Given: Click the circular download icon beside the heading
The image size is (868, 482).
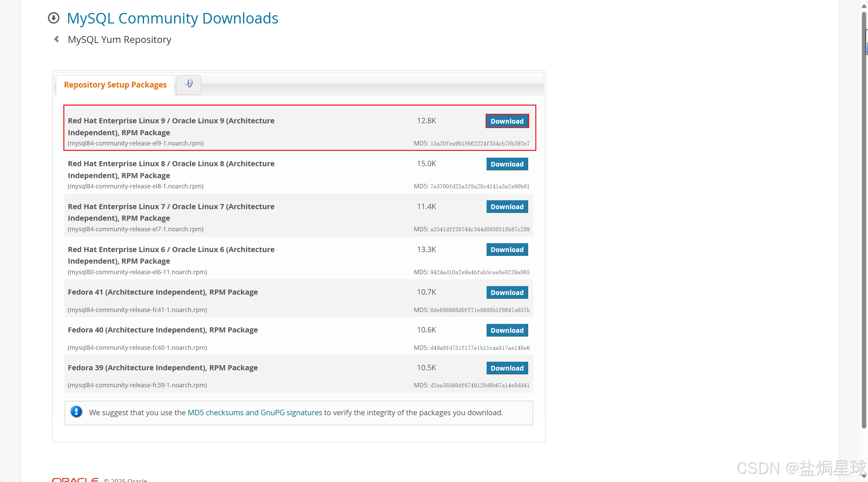Looking at the screenshot, I should 54,18.
